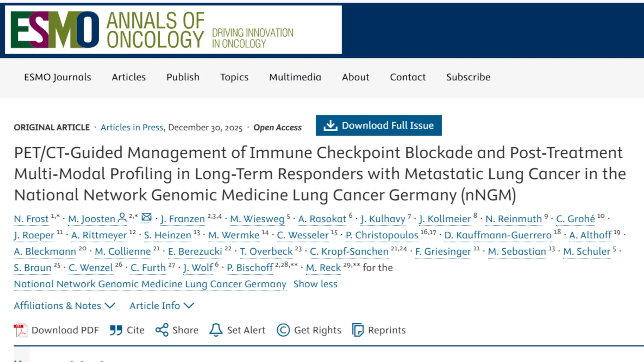The image size is (644, 362).
Task: Click the ESMO Annals of Oncology logo
Action: (x=106, y=30)
